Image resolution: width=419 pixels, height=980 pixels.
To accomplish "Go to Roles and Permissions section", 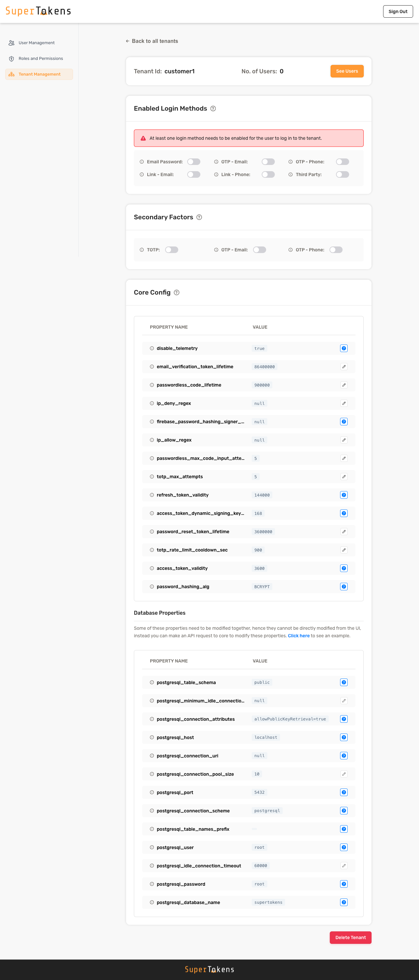I will click(41, 59).
